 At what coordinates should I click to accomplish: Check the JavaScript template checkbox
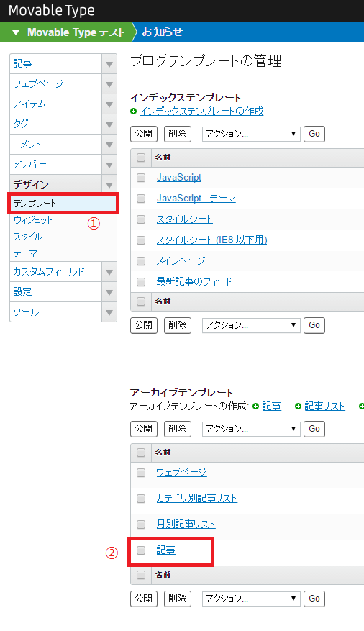(141, 178)
